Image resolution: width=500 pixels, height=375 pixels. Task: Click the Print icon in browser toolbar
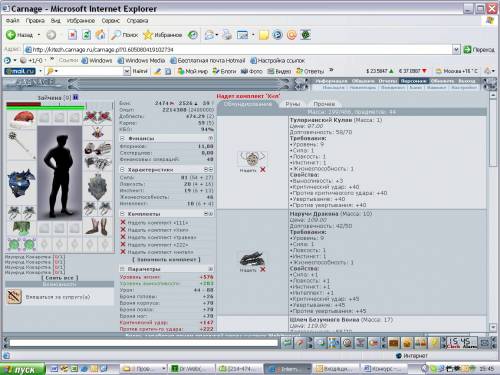(x=227, y=35)
